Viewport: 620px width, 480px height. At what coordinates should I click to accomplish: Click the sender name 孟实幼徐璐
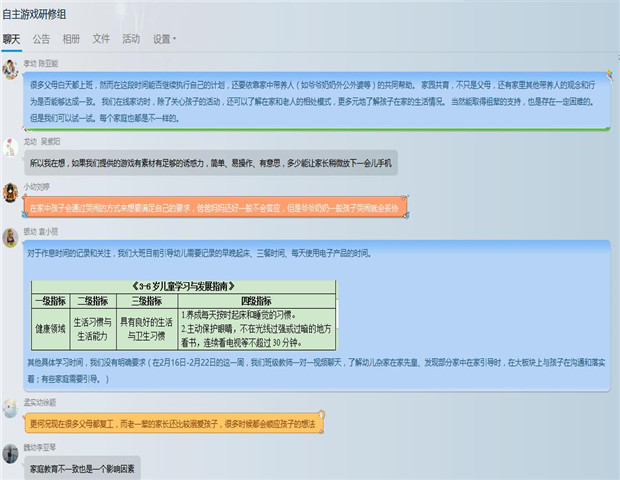[x=40, y=402]
